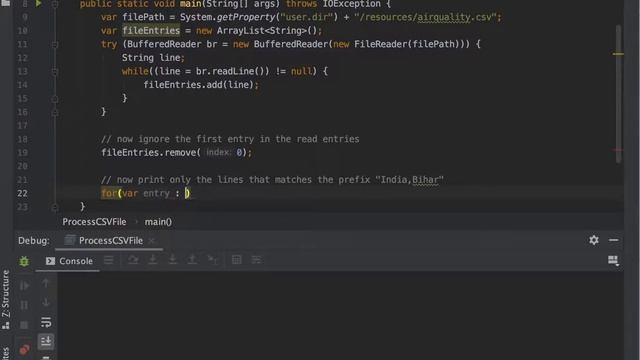The width and height of the screenshot is (640, 360).
Task: Click "String line;" on line 12
Action: (153, 58)
